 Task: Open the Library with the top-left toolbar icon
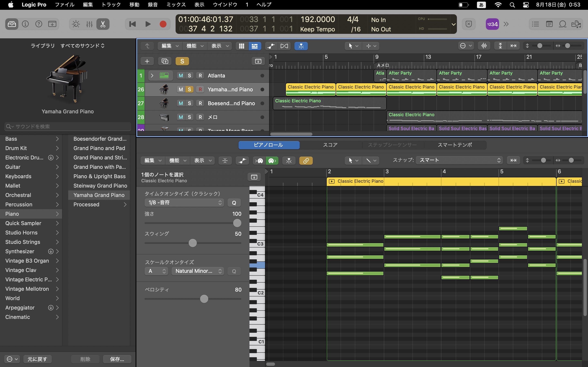(x=12, y=24)
